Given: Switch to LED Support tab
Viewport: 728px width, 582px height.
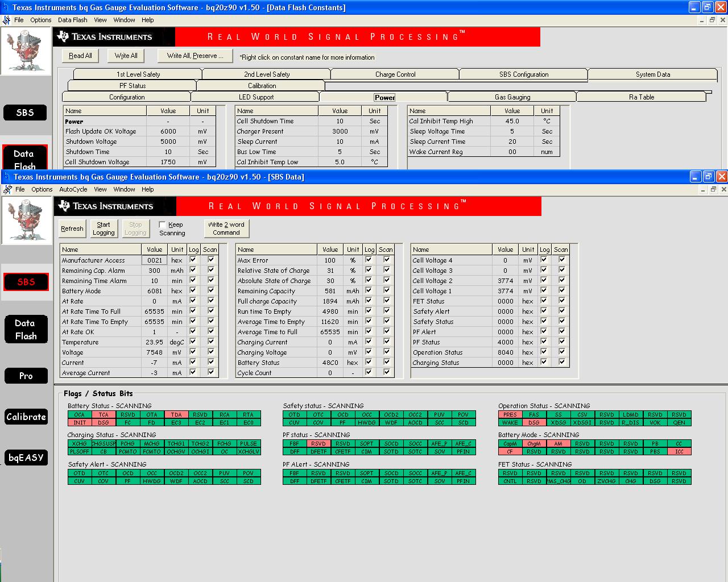Looking at the screenshot, I should (x=256, y=97).
